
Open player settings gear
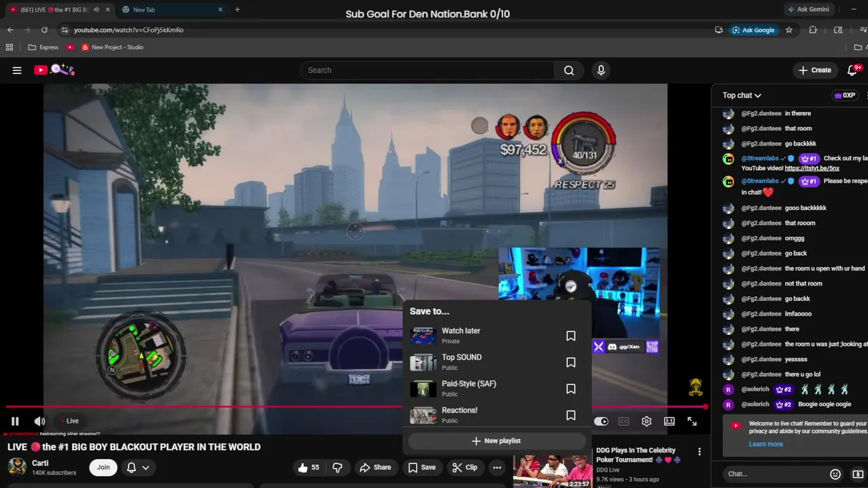(x=647, y=421)
